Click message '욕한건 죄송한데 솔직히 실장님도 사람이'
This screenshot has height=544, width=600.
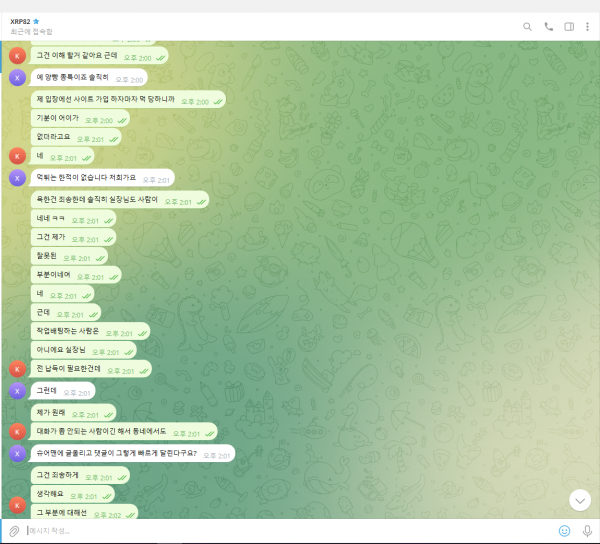pos(97,200)
